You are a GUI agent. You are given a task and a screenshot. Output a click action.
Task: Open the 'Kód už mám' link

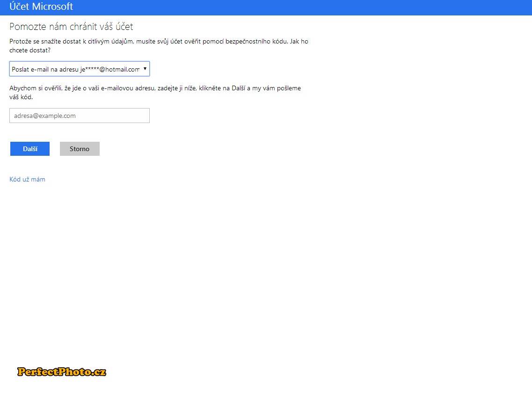pyautogui.click(x=27, y=180)
